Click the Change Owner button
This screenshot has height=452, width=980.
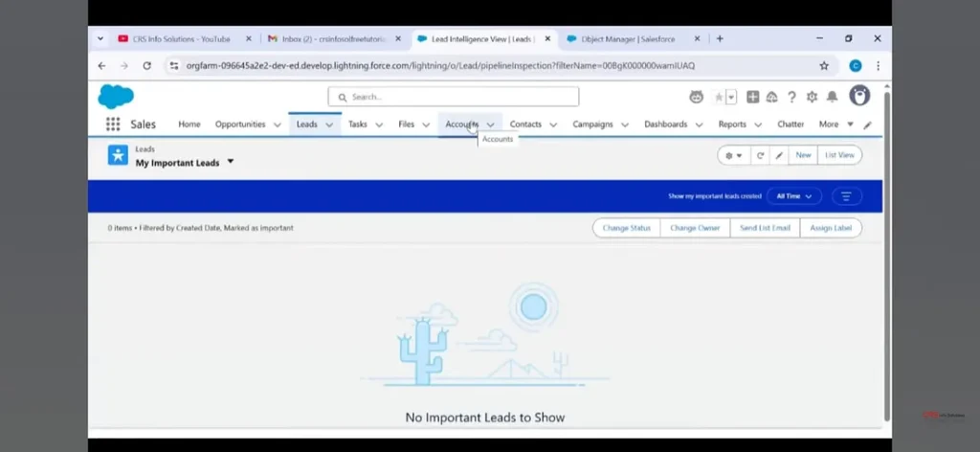pyautogui.click(x=695, y=228)
